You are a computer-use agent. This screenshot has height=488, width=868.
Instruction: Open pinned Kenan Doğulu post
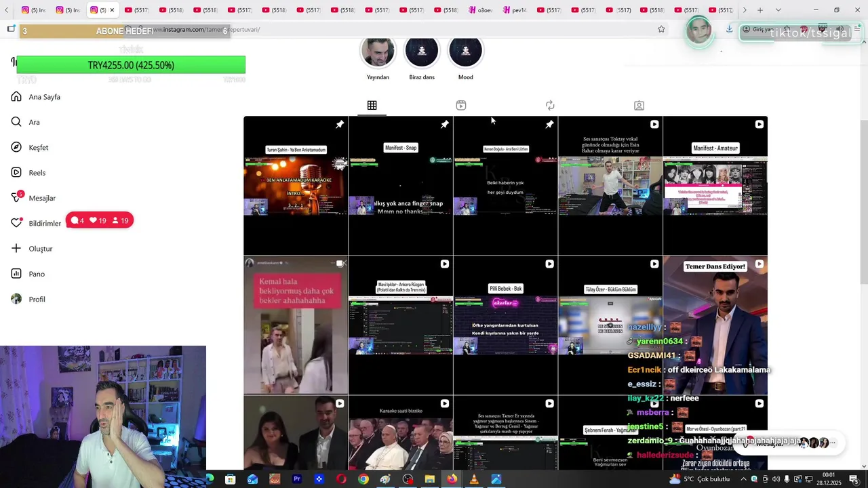click(506, 186)
